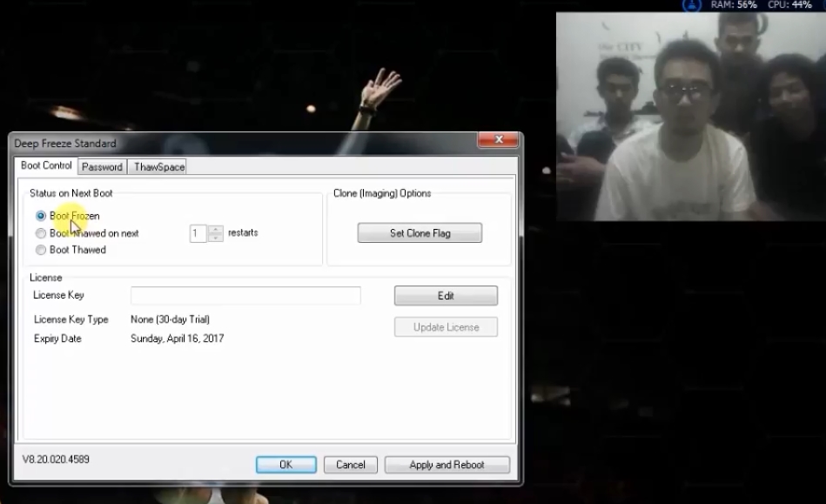Click the RAM usage indicator

733,4
